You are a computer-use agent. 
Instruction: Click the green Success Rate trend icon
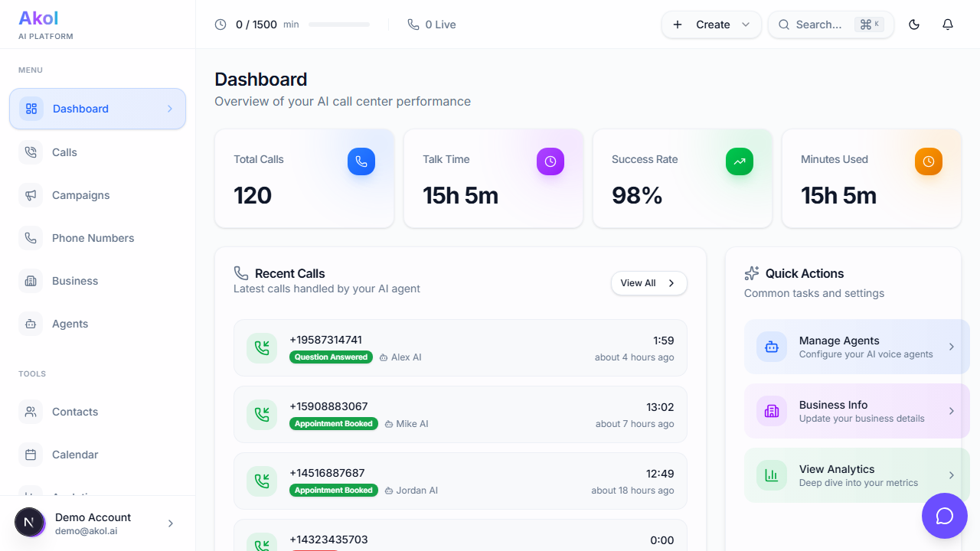coord(740,161)
